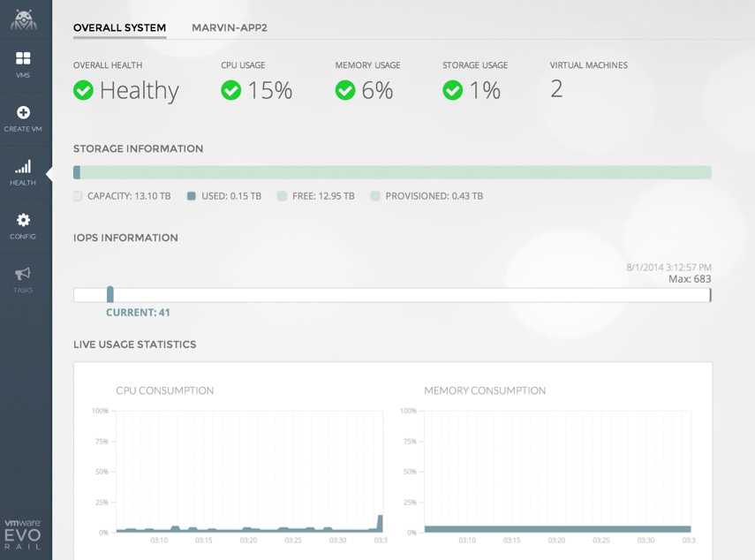Open Tasks via the megaphone icon
This screenshot has height=560, width=755.
click(x=23, y=274)
